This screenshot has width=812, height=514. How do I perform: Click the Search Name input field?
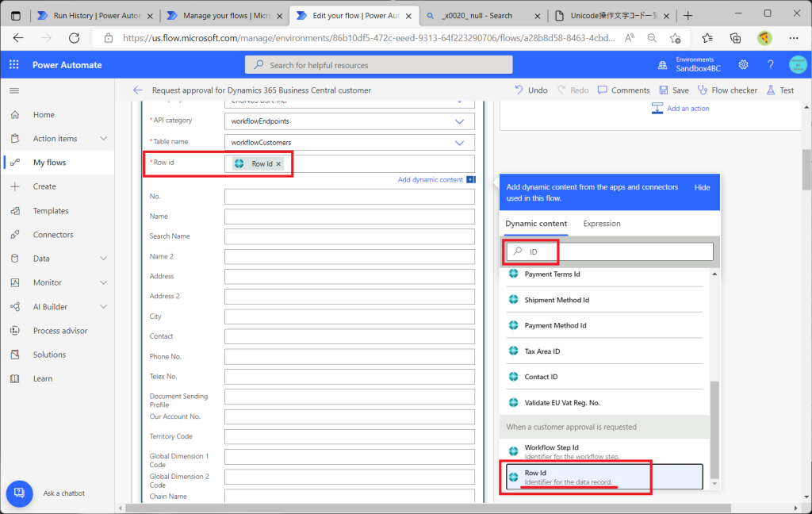(x=350, y=236)
